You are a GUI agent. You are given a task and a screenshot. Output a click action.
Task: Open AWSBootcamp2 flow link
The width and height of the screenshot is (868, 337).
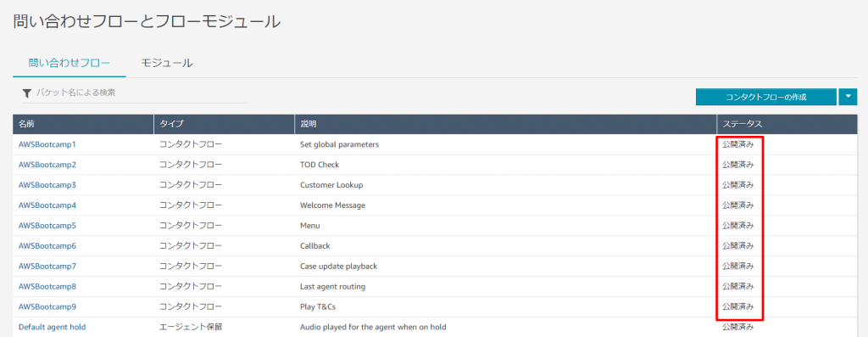point(47,165)
